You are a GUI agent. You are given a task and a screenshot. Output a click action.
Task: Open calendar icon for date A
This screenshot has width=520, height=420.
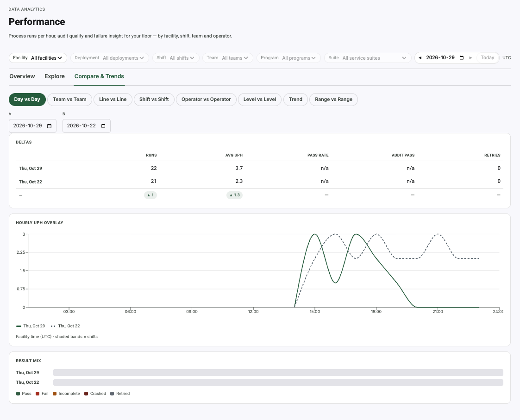pos(50,126)
